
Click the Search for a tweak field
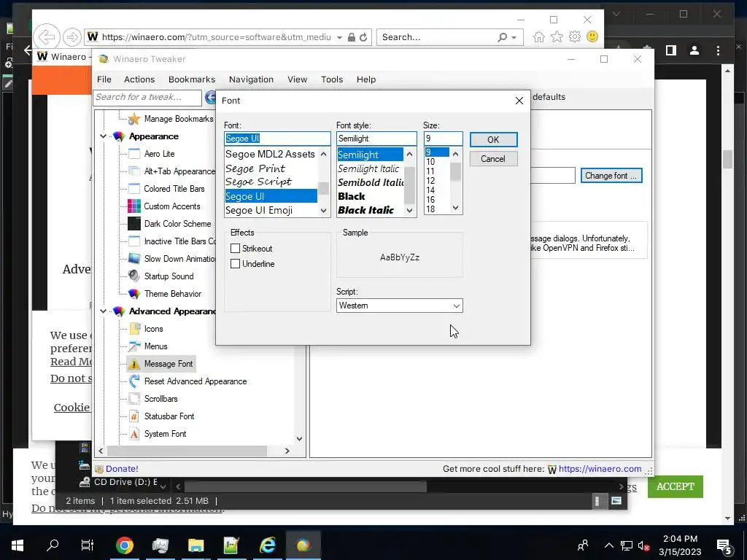147,97
